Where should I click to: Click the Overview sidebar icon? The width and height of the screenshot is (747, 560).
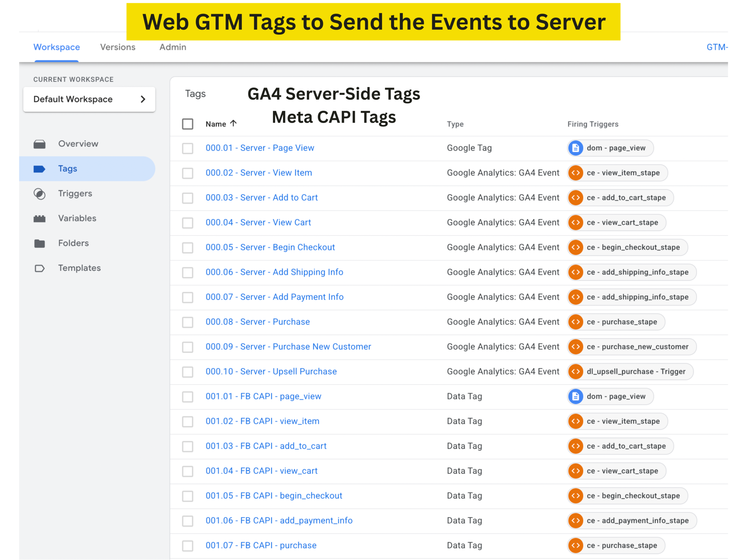pos(39,144)
